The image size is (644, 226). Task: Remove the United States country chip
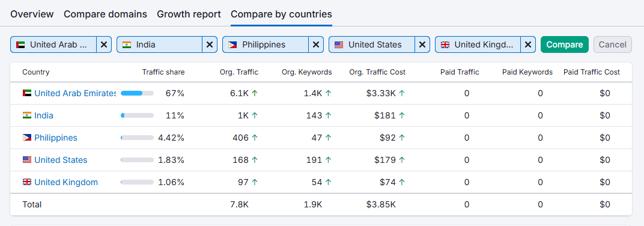tap(422, 45)
